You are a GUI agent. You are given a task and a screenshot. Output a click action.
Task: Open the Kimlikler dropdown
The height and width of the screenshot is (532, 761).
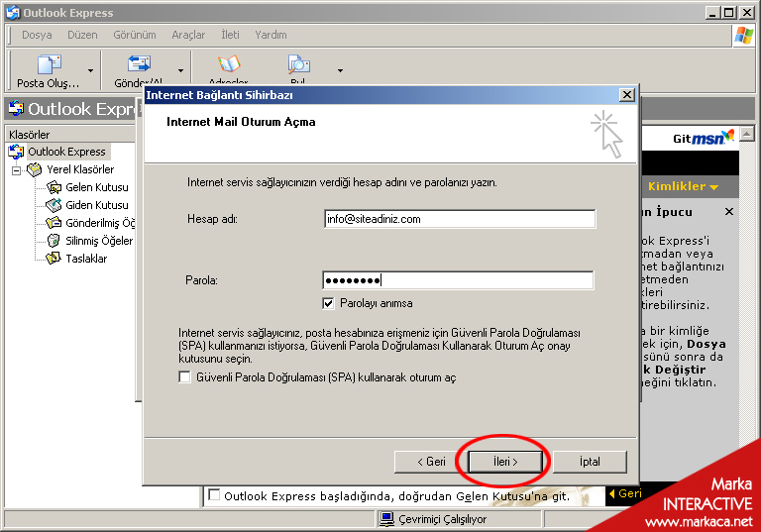coord(683,186)
